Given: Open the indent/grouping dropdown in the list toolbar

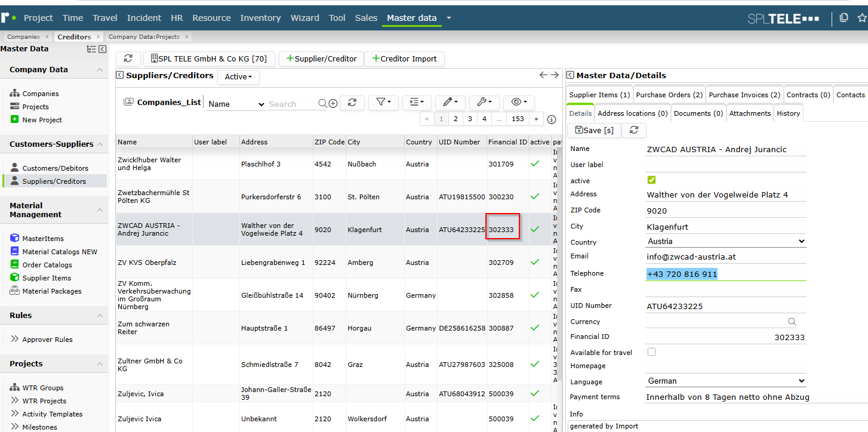Looking at the screenshot, I should 417,103.
